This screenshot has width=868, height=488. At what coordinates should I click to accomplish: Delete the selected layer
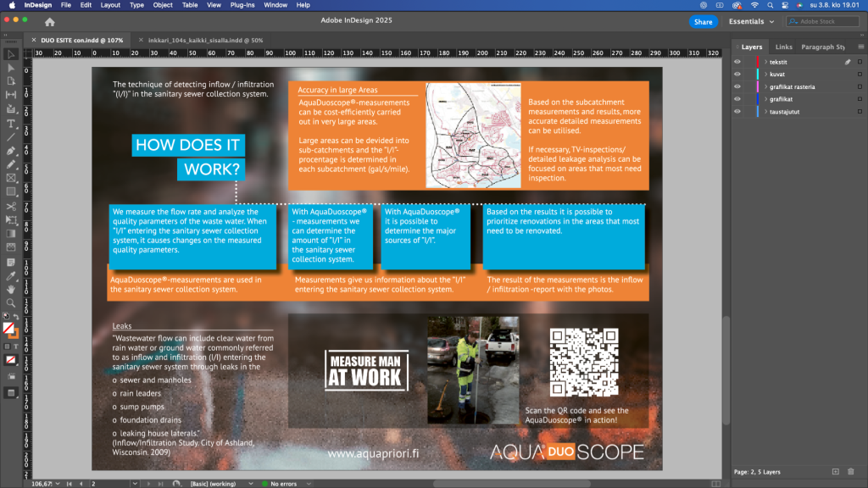pos(851,472)
